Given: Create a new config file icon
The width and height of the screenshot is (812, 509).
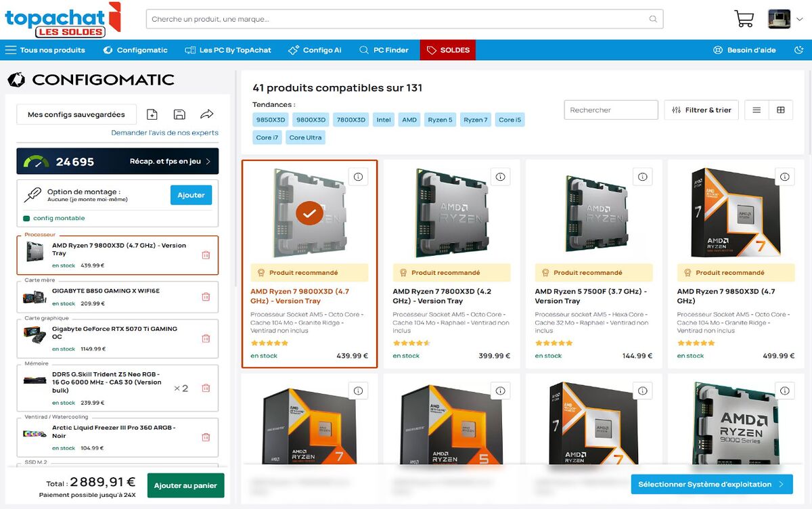Looking at the screenshot, I should tap(152, 114).
